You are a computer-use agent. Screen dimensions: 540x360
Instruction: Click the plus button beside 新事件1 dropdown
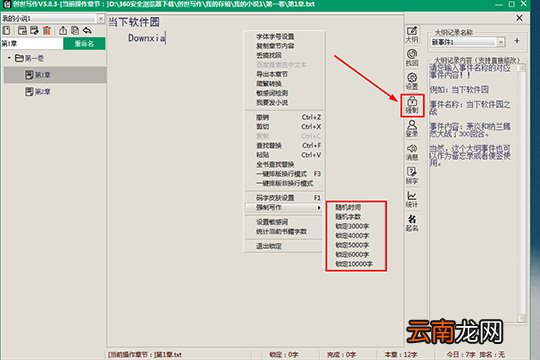pos(517,41)
